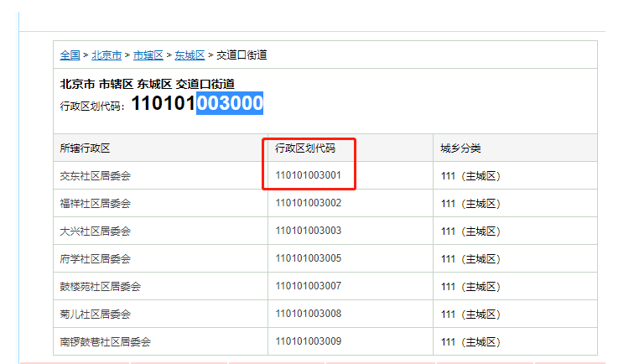Viewport: 639px width, 364px height.
Task: Click code cell 110101003002
Action: (x=308, y=203)
